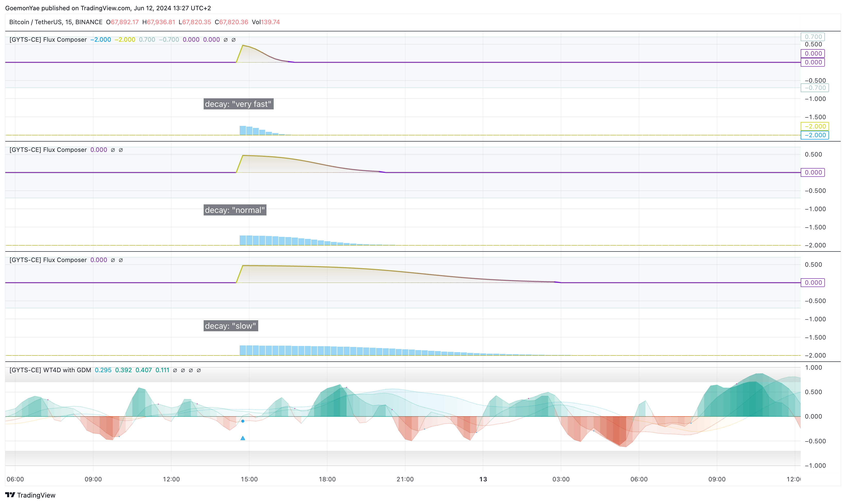Click the 0.111 value in the WT4D legend
The height and width of the screenshot is (504, 846).
(162, 370)
